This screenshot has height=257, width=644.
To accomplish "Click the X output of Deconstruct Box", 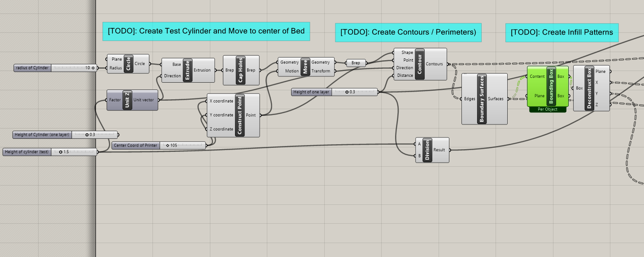I will 596,82.
